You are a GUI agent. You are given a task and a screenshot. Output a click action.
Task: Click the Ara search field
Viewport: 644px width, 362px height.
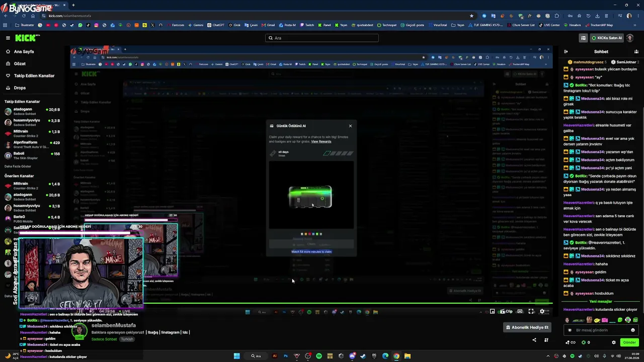[322, 38]
